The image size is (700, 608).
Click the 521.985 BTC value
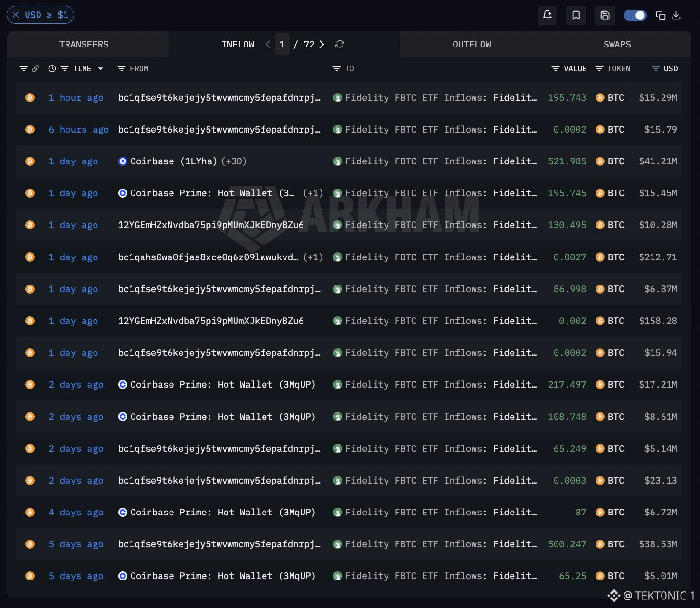[x=567, y=161]
